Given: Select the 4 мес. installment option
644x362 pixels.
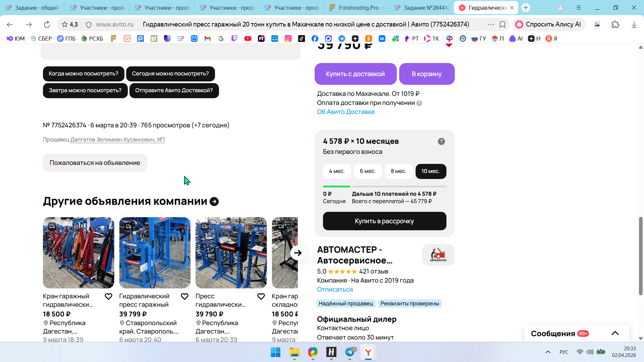Looking at the screenshot, I should [x=337, y=171].
